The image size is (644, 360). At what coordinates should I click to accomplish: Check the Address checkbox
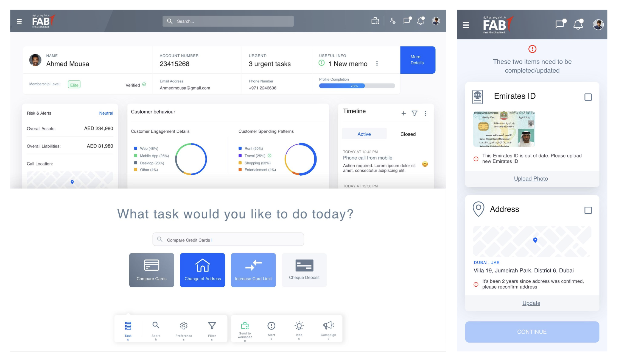click(x=588, y=210)
